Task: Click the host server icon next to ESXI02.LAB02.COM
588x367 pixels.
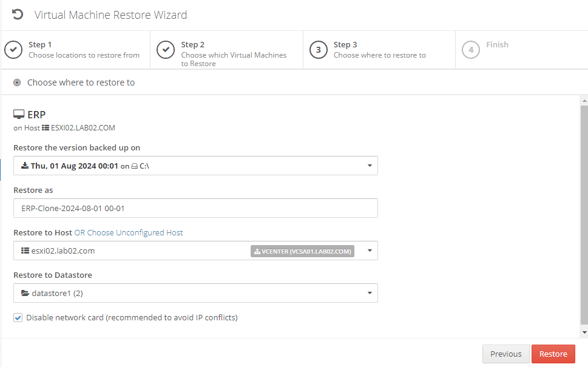Action: click(46, 128)
